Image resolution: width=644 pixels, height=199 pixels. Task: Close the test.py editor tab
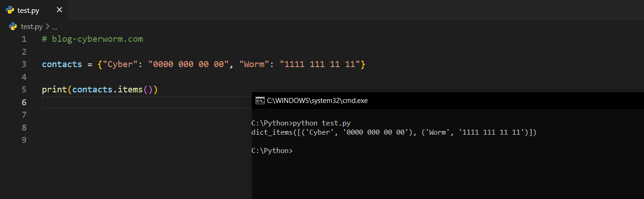[59, 10]
